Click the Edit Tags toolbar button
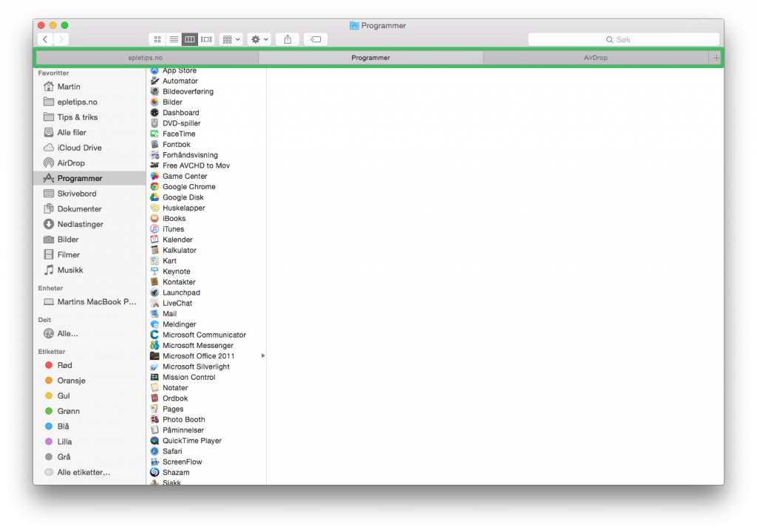The height and width of the screenshot is (532, 757). pos(316,39)
